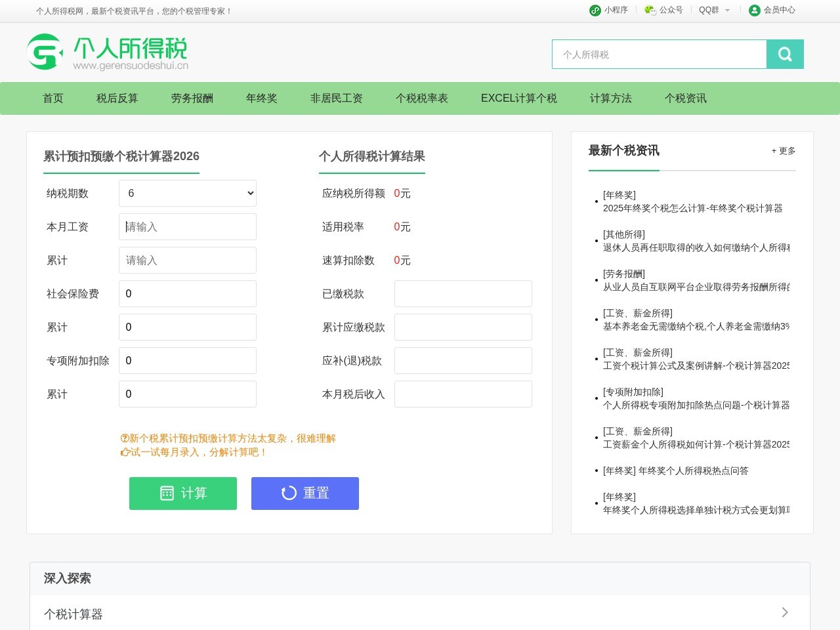Click the blue 重置 button

pyautogui.click(x=305, y=493)
